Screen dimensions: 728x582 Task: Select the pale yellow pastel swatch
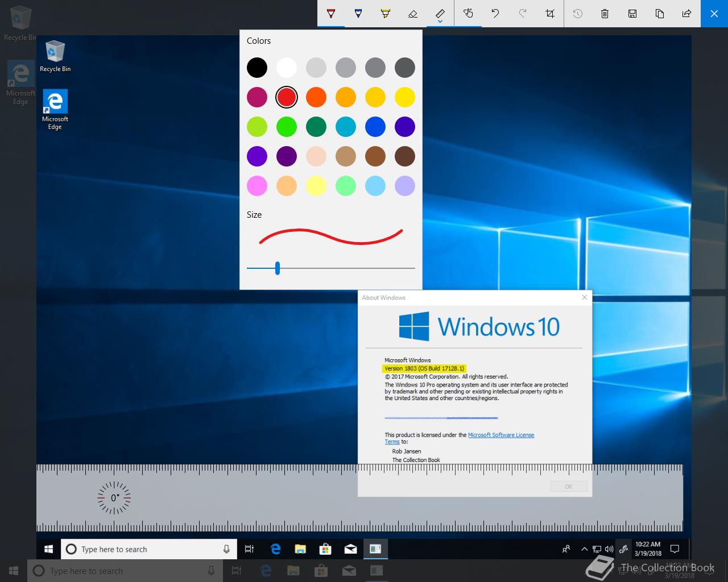(316, 186)
